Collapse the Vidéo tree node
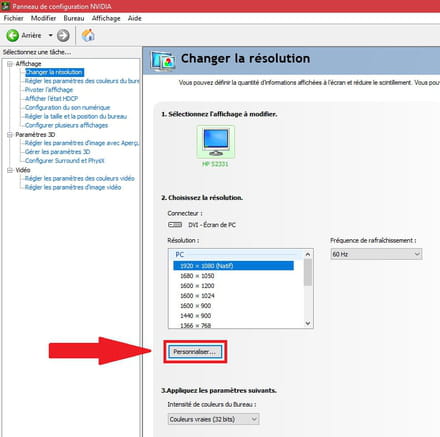The width and height of the screenshot is (440, 437). 10,170
